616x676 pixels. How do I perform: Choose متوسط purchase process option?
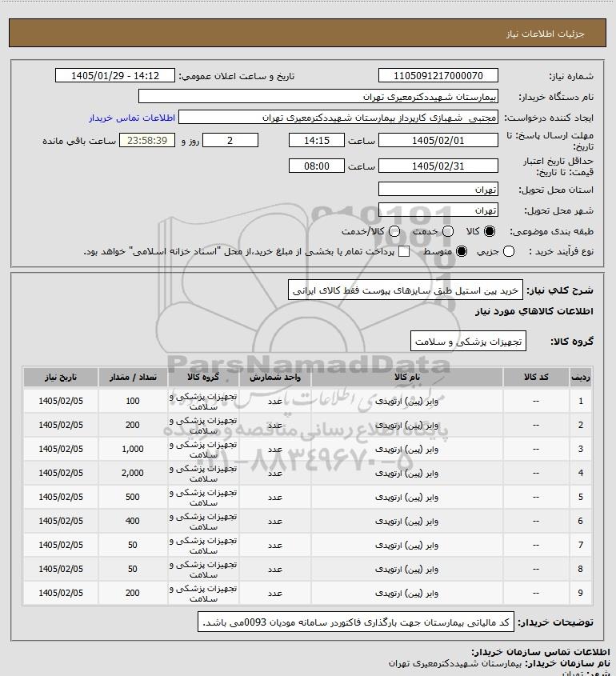coord(462,251)
